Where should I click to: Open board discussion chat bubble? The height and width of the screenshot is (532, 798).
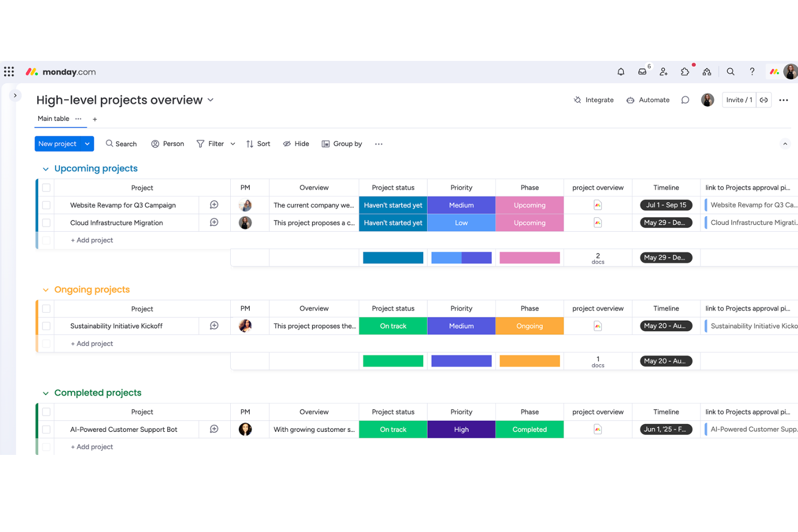click(685, 100)
